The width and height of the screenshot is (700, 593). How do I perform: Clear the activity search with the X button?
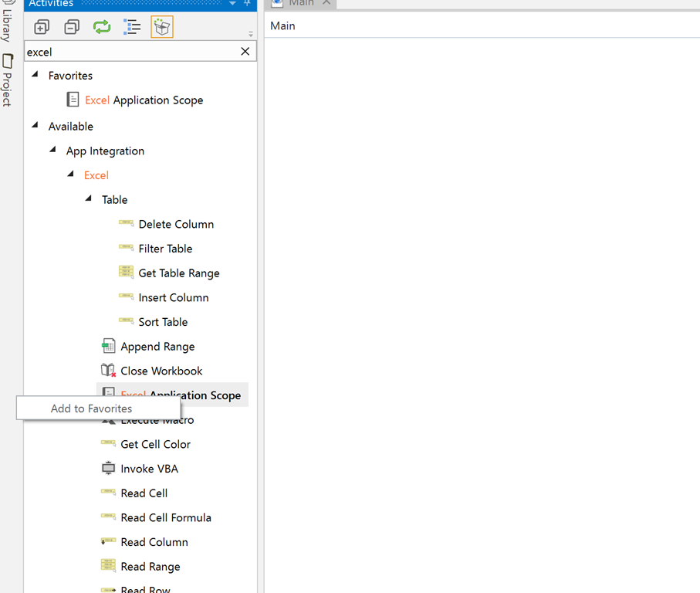pos(245,52)
